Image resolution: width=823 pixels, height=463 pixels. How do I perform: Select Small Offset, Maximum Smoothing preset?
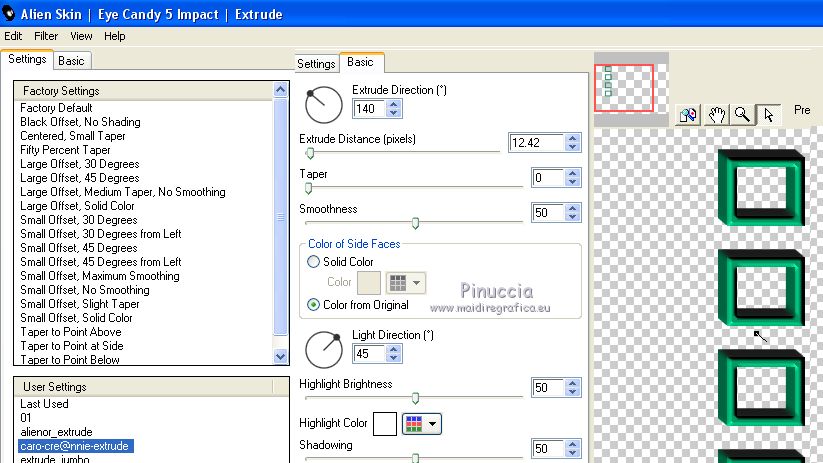click(x=100, y=276)
